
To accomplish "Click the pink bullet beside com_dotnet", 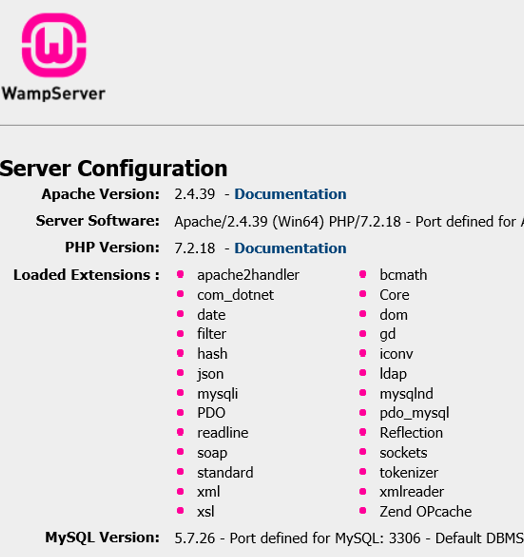I will (x=180, y=294).
